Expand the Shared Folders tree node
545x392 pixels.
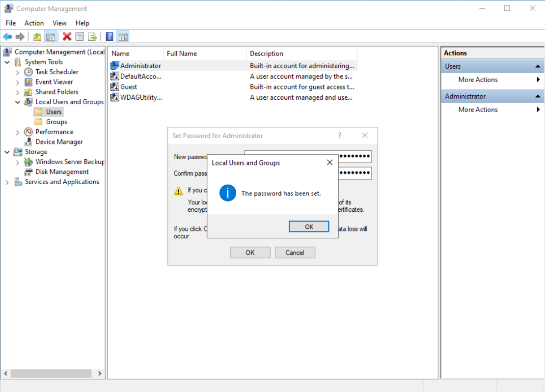click(18, 92)
